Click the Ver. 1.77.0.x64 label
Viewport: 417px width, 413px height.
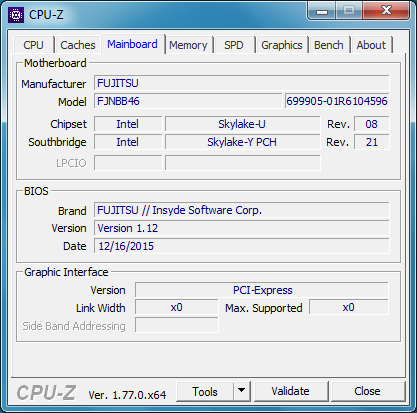tap(127, 395)
